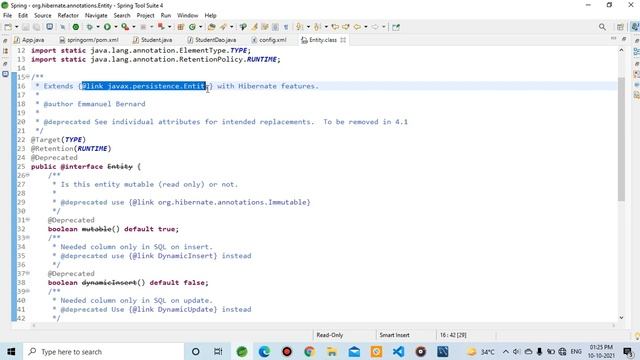
Task: Expand the External Tools dropdown arrow
Action: point(170,27)
